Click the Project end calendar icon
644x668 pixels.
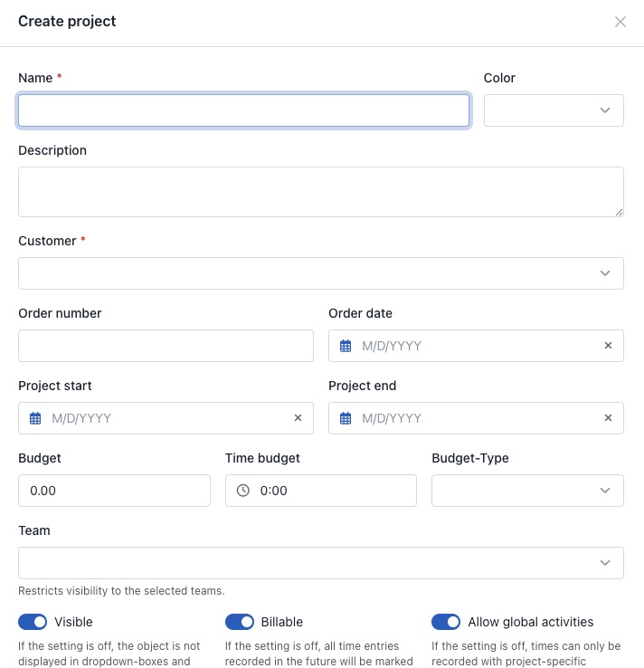pyautogui.click(x=346, y=418)
